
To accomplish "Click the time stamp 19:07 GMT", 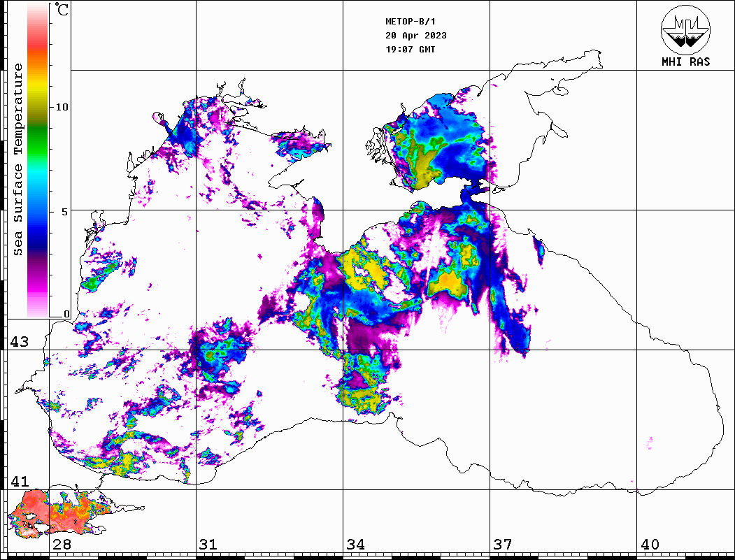I will coord(411,49).
